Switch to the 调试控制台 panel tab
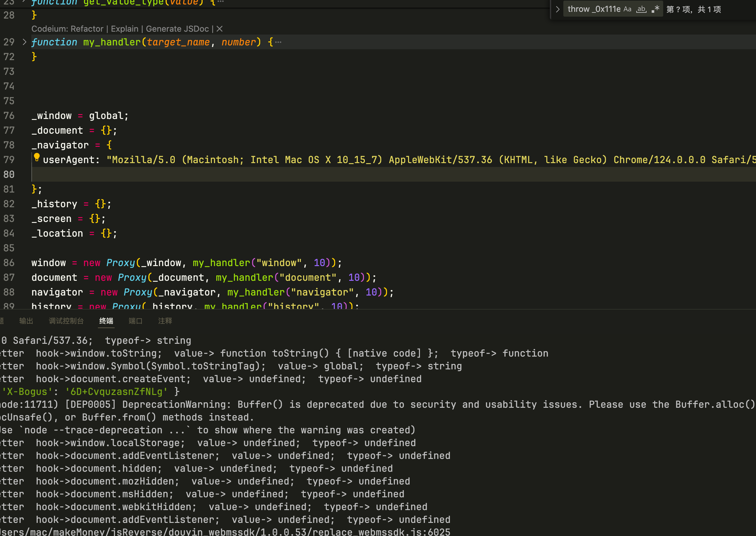 point(66,321)
